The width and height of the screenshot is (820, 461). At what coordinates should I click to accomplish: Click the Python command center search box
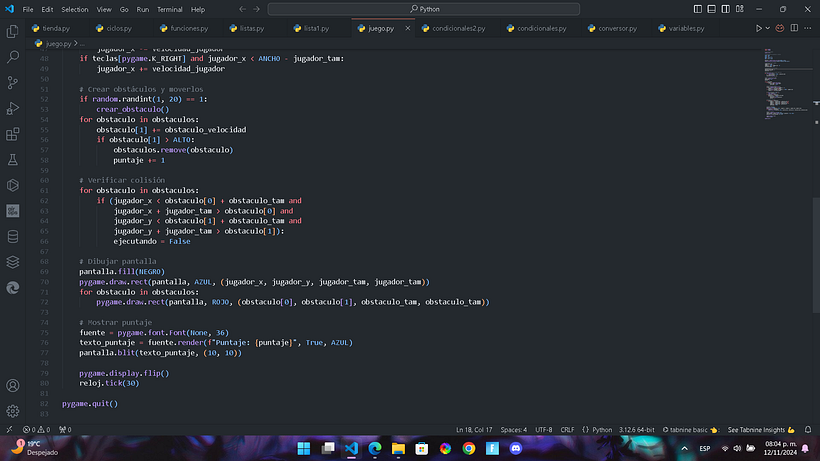[x=424, y=9]
